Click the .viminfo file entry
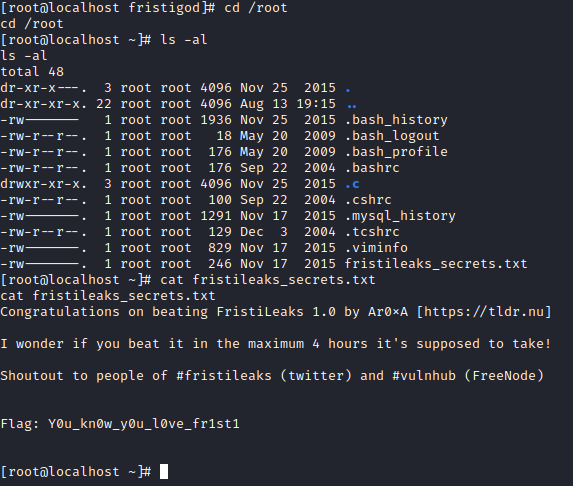Viewport: 573px width, 486px height. coord(376,248)
